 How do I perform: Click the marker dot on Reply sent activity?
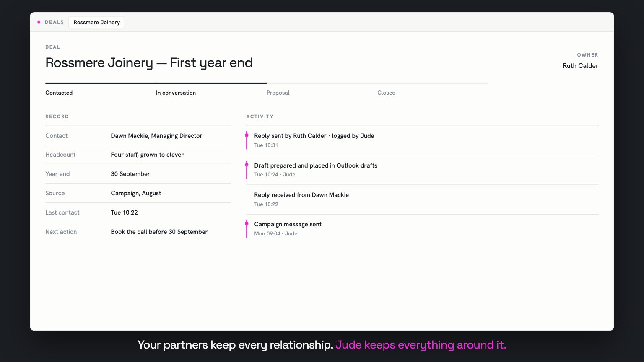point(247,135)
